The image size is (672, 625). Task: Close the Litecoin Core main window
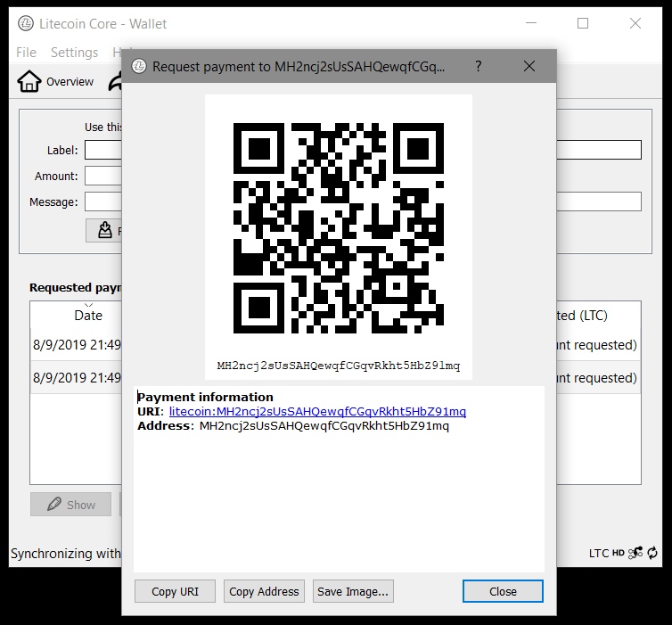635,23
